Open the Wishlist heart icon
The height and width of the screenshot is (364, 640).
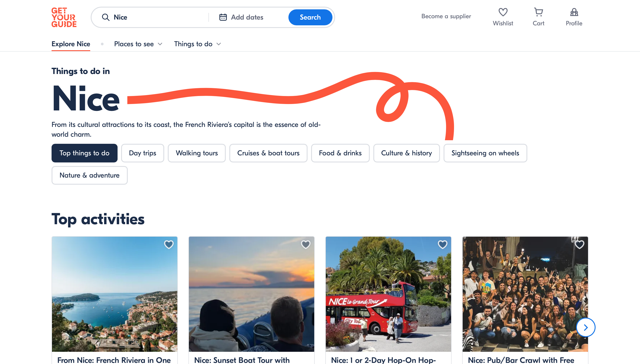click(x=503, y=12)
